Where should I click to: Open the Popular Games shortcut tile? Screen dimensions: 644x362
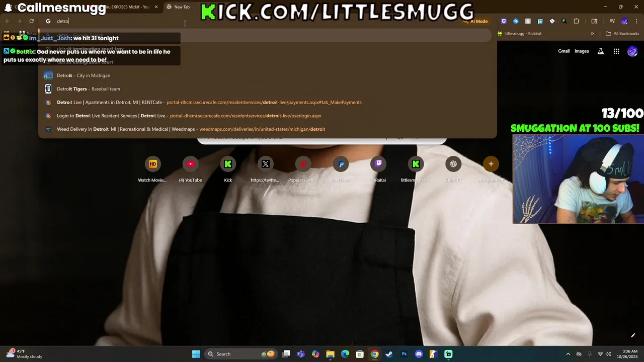303,169
